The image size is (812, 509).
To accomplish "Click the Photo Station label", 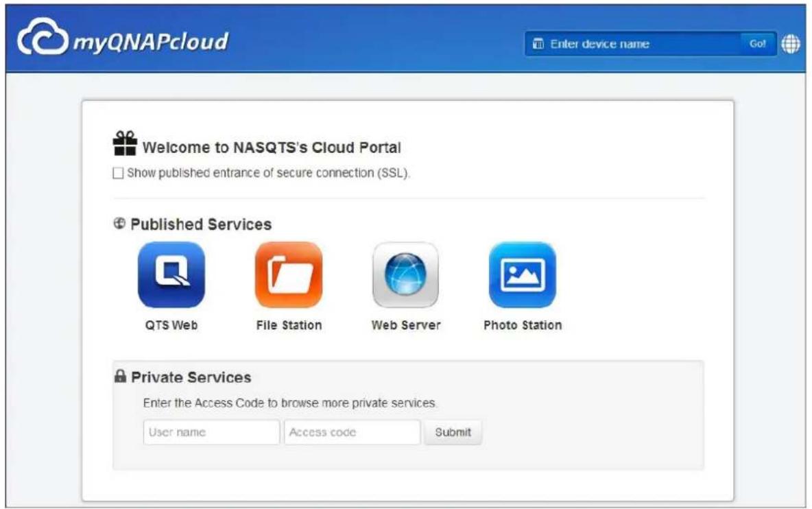I will (523, 325).
